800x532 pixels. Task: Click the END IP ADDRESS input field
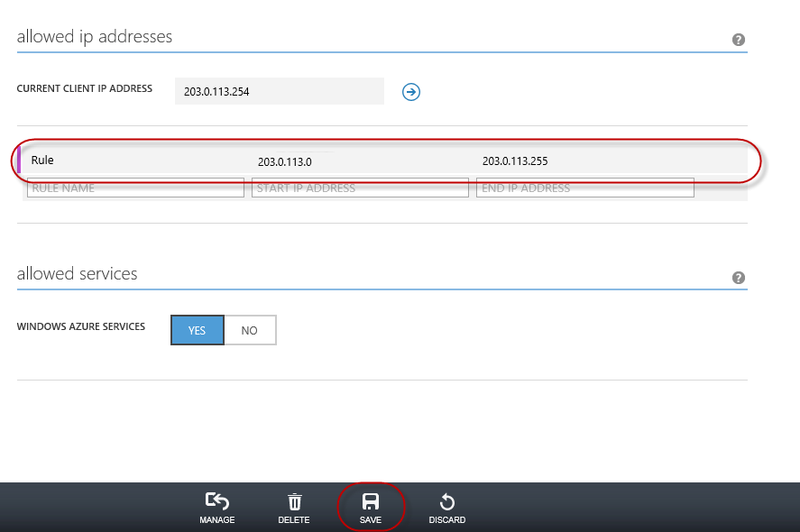584,188
